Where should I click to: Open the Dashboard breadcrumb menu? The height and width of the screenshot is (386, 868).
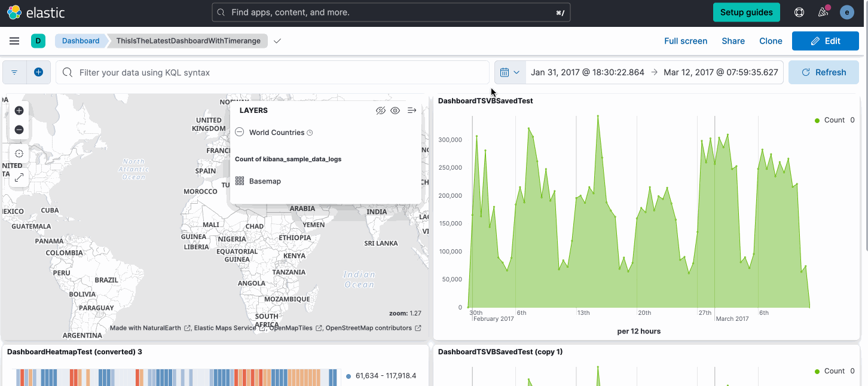[x=80, y=41]
